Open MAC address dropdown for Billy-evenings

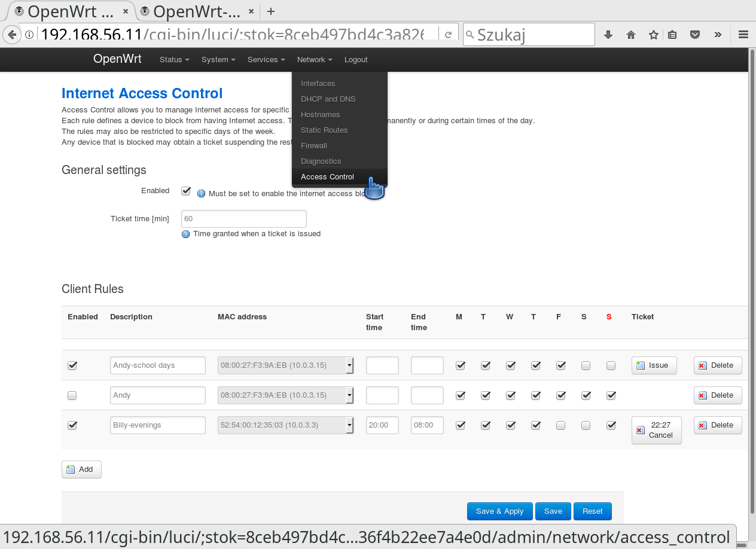[x=286, y=425]
